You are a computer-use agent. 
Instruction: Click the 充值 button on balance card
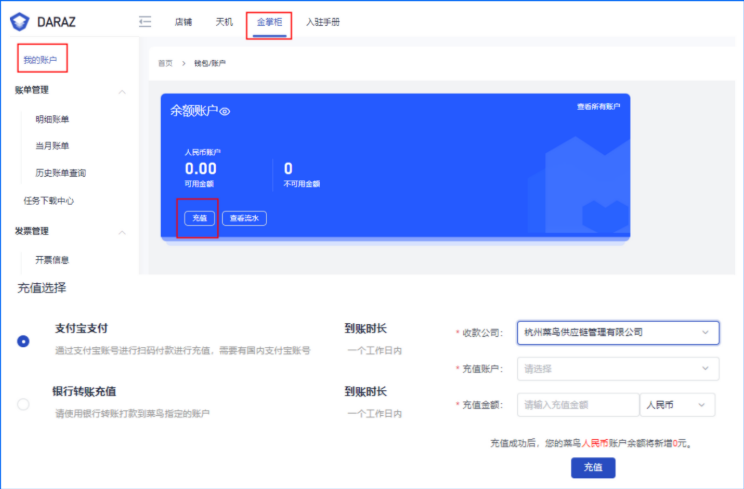199,218
